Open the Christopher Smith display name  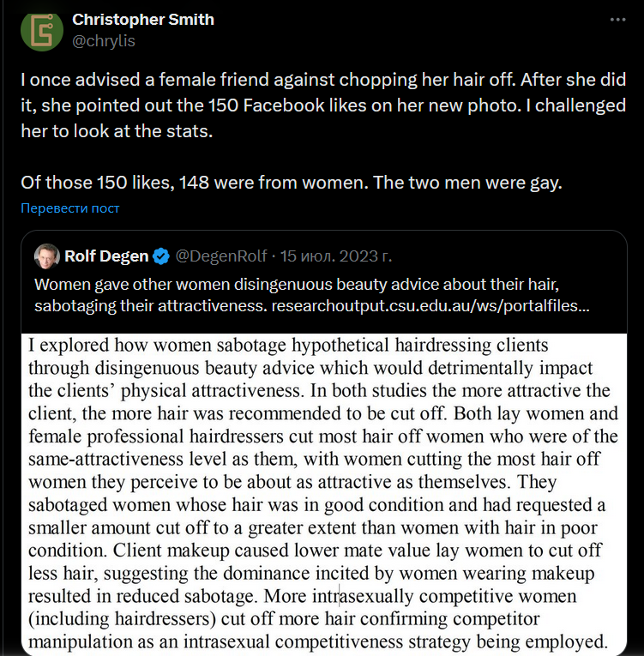click(x=143, y=20)
